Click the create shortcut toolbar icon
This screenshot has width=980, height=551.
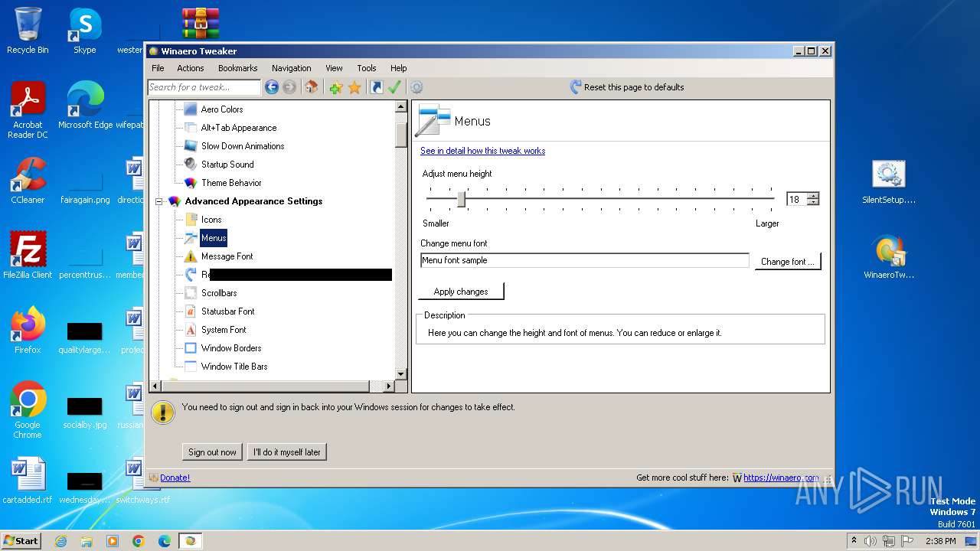point(376,87)
